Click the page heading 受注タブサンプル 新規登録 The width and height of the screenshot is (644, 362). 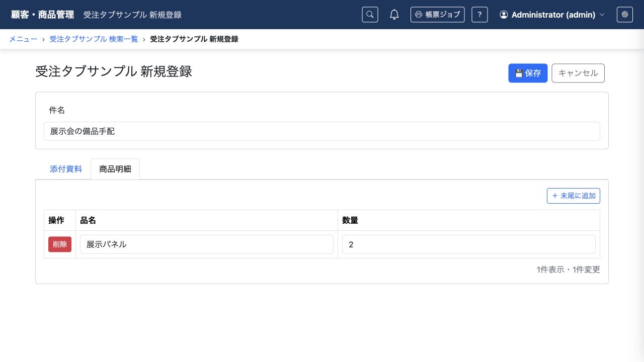tap(114, 71)
